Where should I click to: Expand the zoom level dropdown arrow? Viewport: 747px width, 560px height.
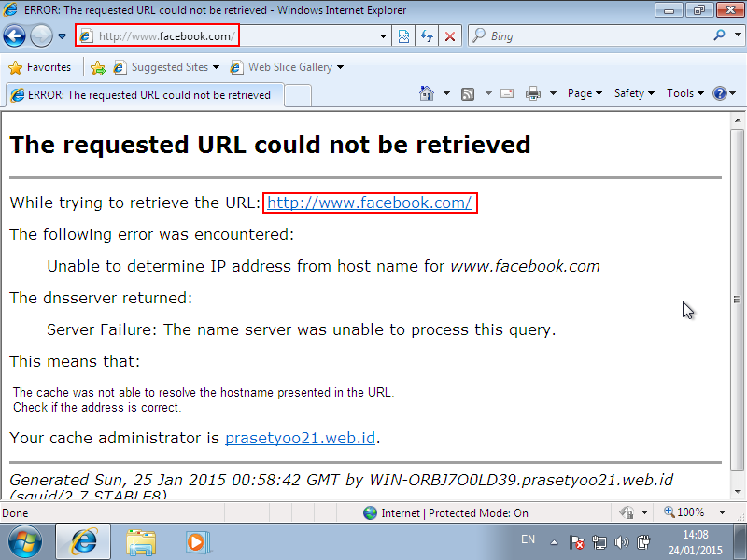(x=722, y=512)
